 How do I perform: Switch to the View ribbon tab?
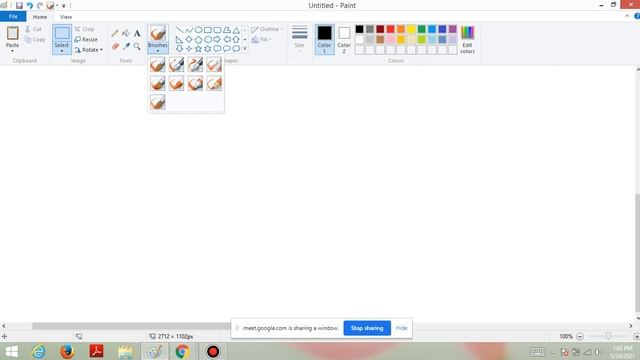pos(66,17)
